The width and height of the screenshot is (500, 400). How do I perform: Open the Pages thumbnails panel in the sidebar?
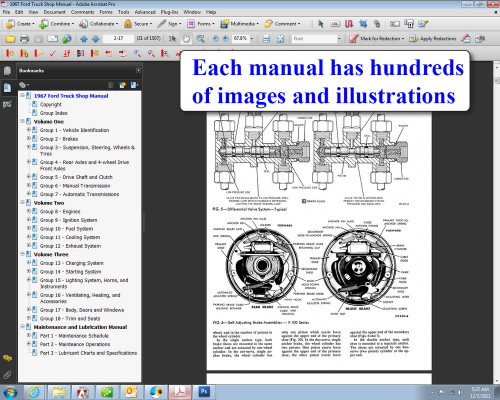7,71
